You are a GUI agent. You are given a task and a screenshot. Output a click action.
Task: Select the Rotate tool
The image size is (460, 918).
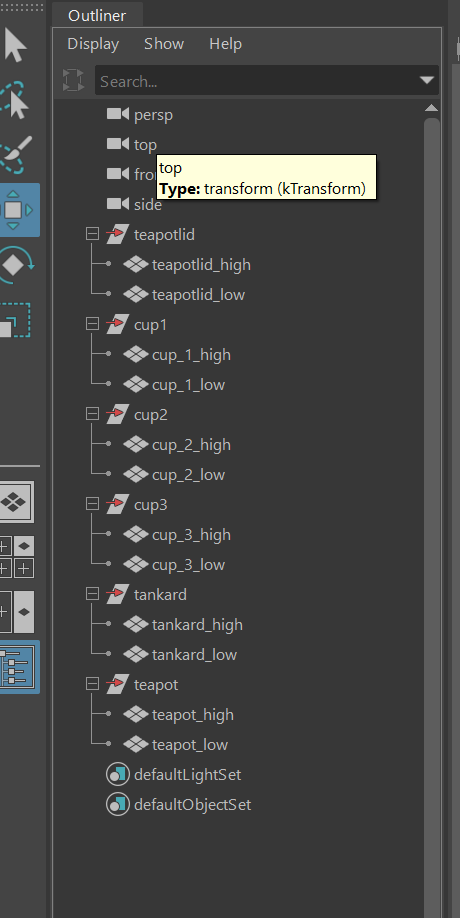click(16, 265)
